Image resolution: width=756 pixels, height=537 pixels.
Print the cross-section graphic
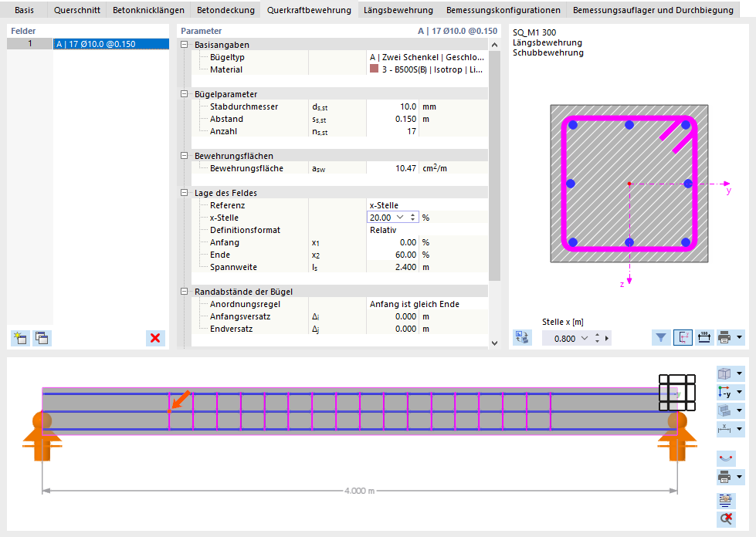[724, 338]
